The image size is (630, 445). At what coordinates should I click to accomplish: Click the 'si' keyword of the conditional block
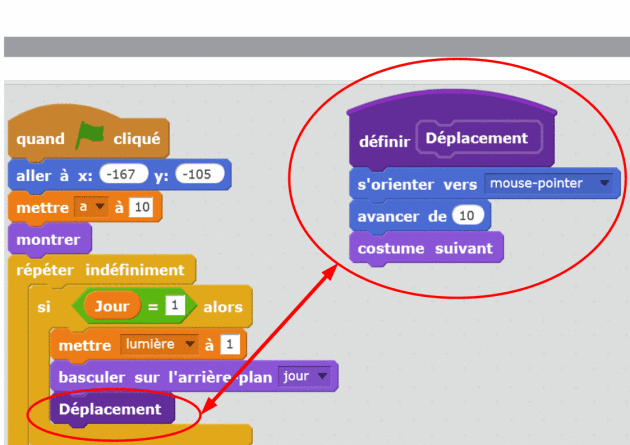coord(44,307)
